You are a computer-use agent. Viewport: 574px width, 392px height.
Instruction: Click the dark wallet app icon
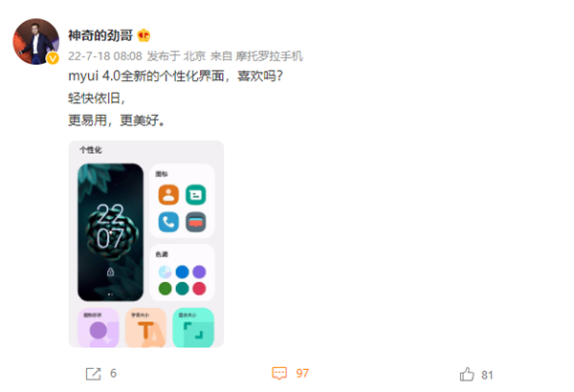196,222
